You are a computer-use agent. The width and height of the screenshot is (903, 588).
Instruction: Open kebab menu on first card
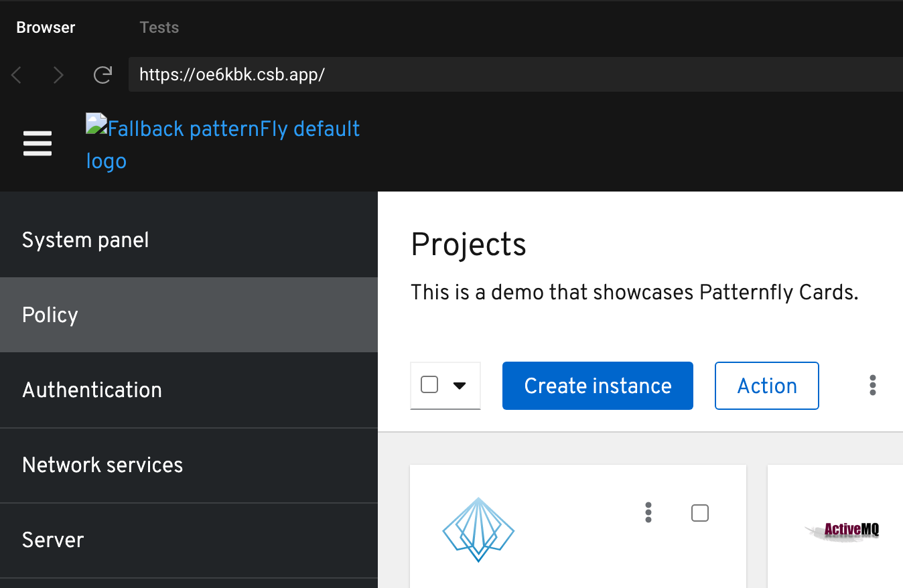tap(648, 512)
